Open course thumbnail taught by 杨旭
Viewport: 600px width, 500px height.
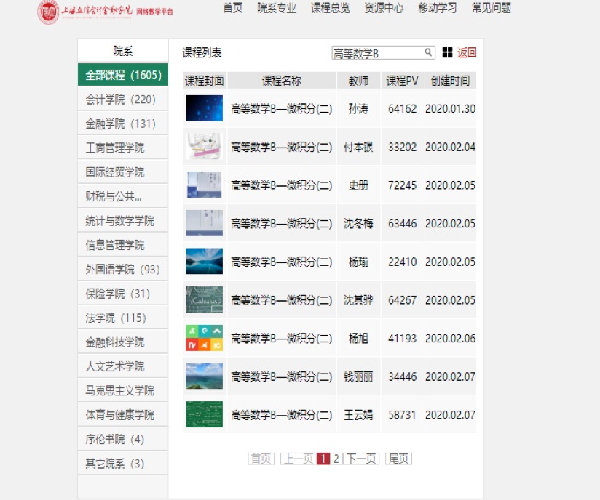tap(204, 338)
